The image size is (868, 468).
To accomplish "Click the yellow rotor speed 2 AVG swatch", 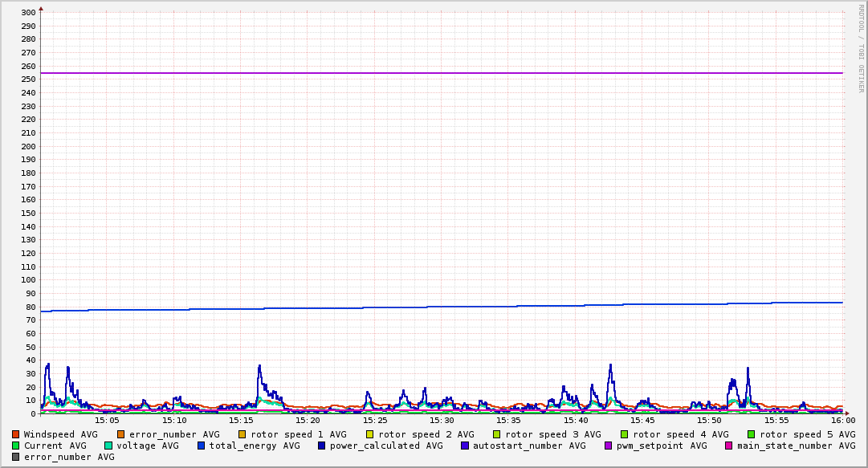I will [x=369, y=434].
